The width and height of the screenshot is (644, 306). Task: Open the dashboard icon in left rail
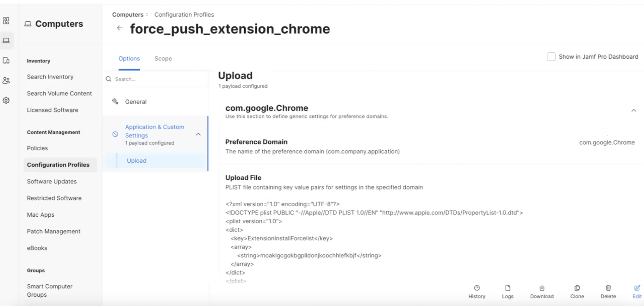click(6, 21)
